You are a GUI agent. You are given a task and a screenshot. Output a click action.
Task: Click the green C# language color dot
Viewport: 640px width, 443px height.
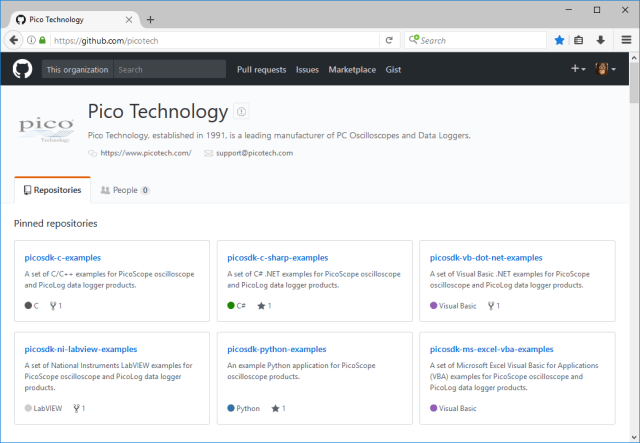231,305
